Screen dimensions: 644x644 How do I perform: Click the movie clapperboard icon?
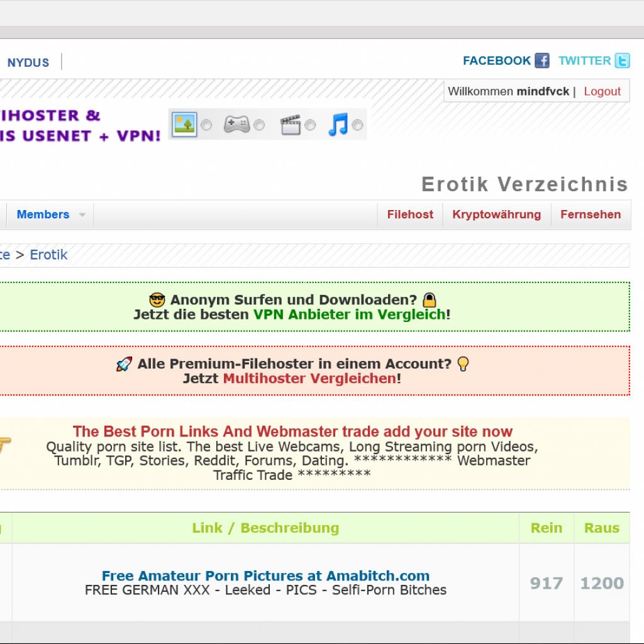tap(290, 125)
